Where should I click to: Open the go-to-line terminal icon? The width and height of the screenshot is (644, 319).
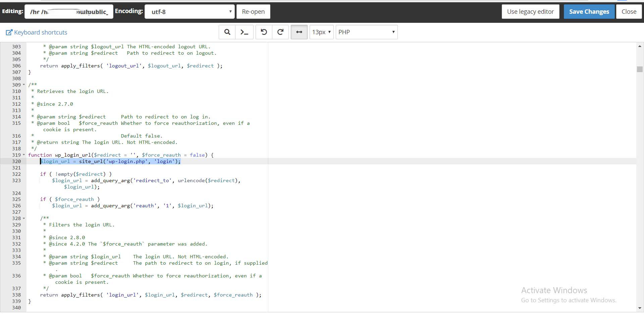point(244,32)
